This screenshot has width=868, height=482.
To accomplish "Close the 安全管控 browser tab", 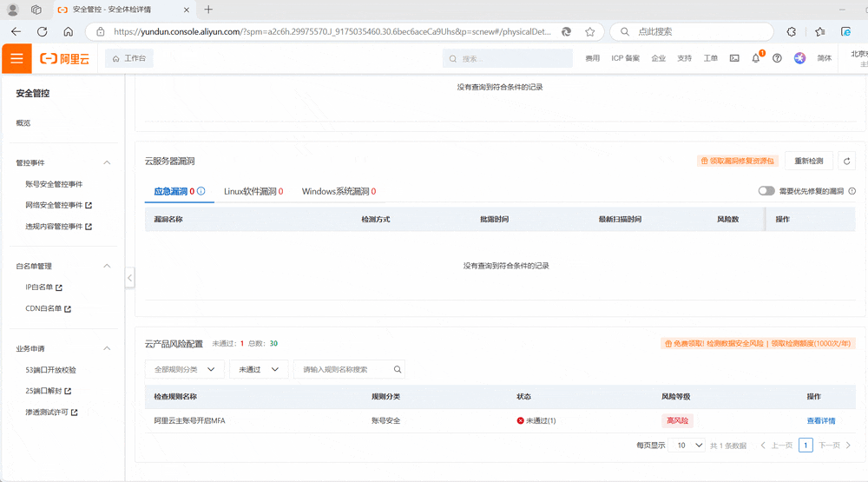I will 187,10.
